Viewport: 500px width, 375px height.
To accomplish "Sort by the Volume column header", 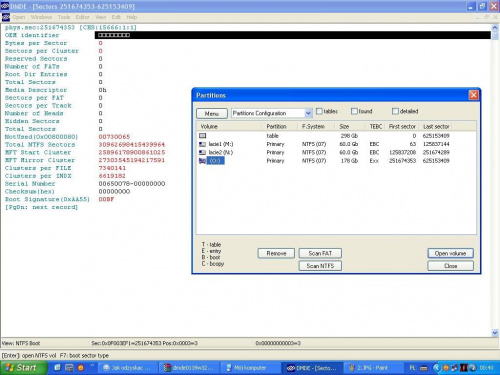I will click(x=229, y=126).
